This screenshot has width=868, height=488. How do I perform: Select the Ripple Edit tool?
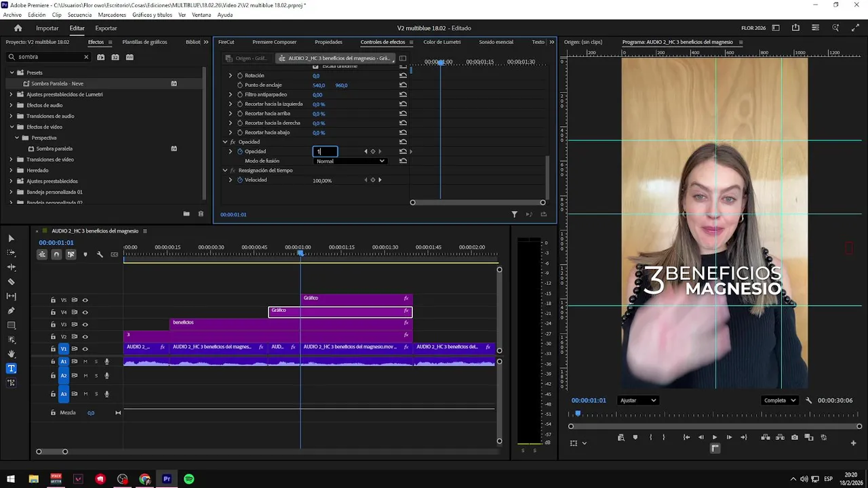(11, 267)
